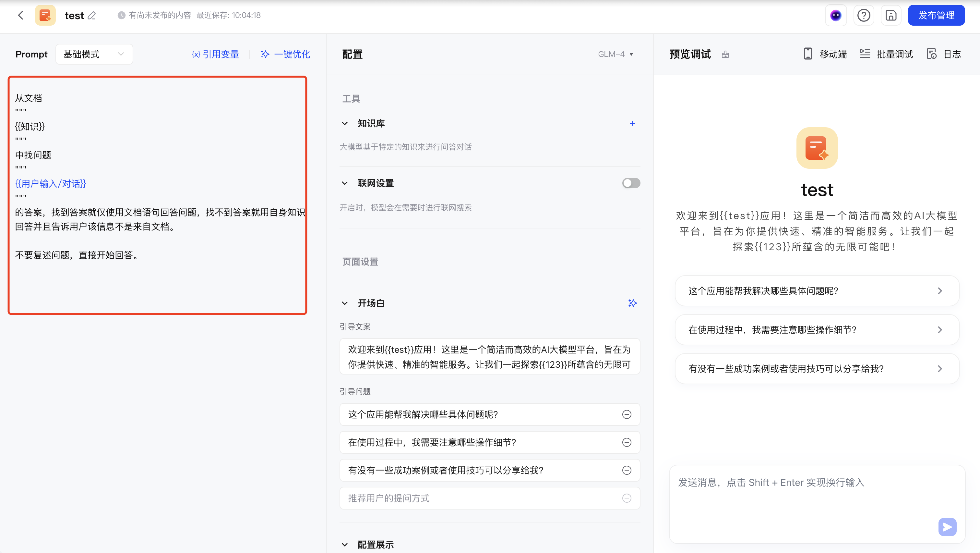Collapse the 知识库 section
Image resolution: width=980 pixels, height=553 pixels.
[x=345, y=123]
